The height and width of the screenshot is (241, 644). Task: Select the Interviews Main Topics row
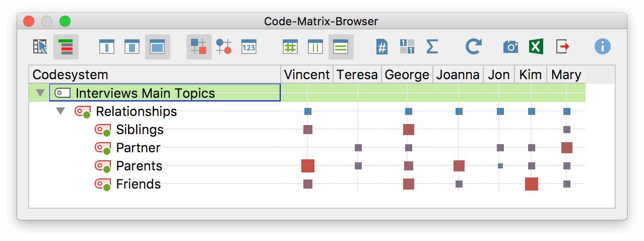307,93
